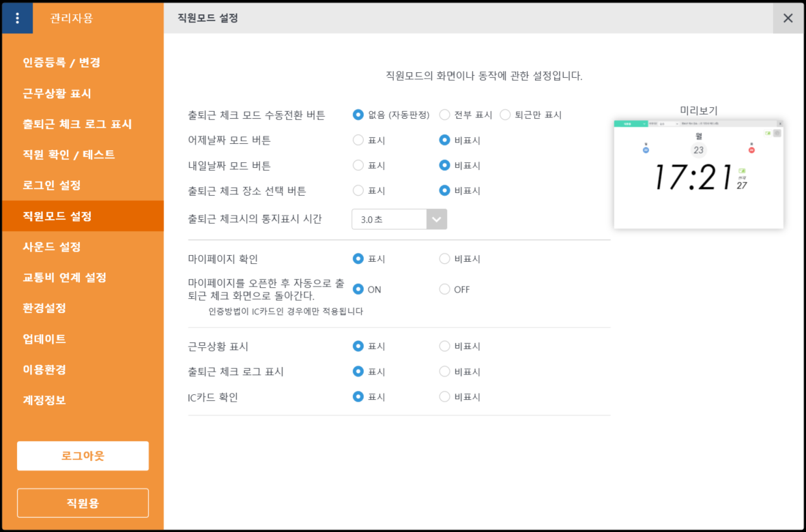Screen dimensions: 806x532
Task: Open the 3.0 초 combo box
Action: (x=389, y=220)
